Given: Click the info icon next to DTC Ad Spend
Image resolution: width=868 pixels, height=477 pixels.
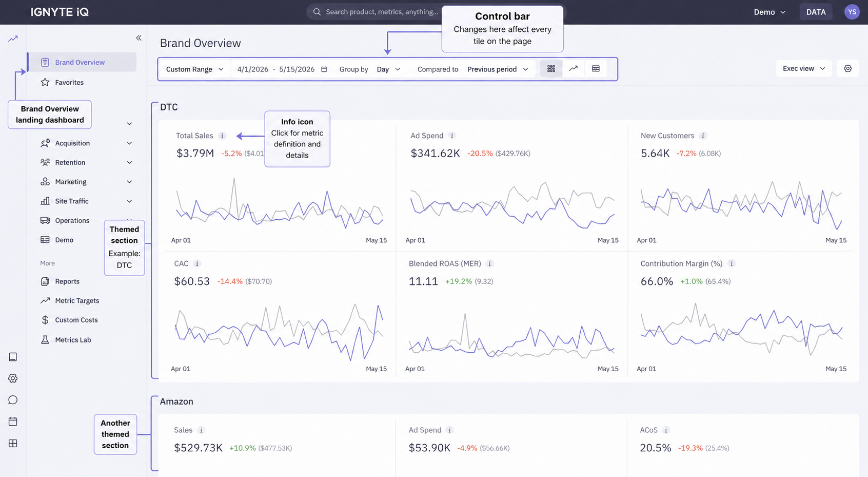Looking at the screenshot, I should 452,136.
